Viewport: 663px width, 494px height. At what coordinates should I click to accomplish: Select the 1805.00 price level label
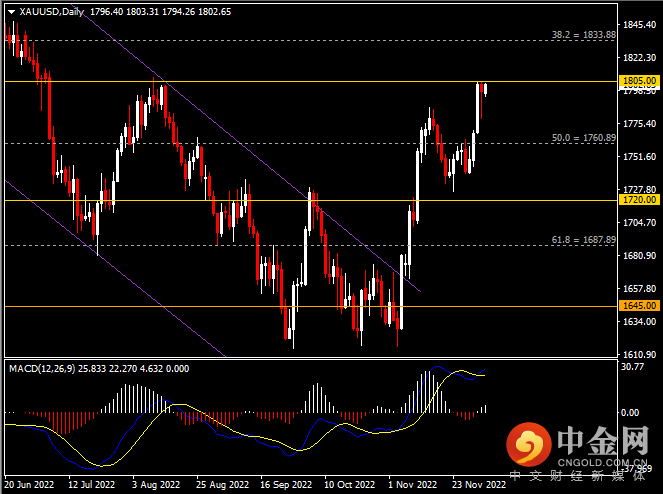638,80
